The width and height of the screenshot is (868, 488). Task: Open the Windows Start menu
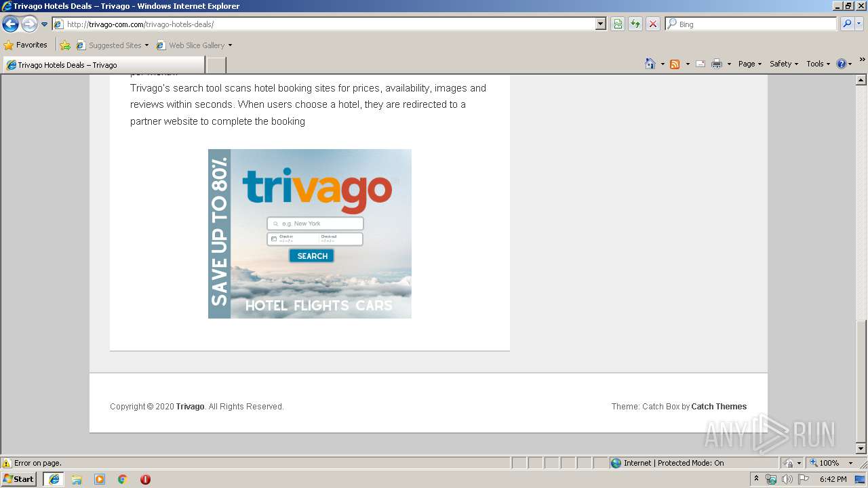(19, 479)
